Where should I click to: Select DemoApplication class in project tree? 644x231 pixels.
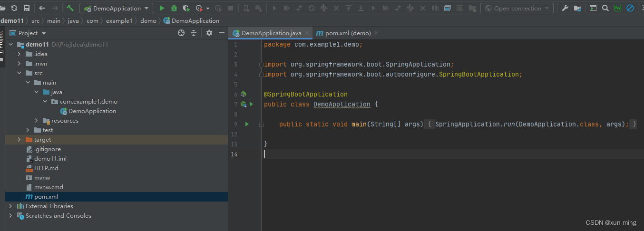tap(92, 111)
